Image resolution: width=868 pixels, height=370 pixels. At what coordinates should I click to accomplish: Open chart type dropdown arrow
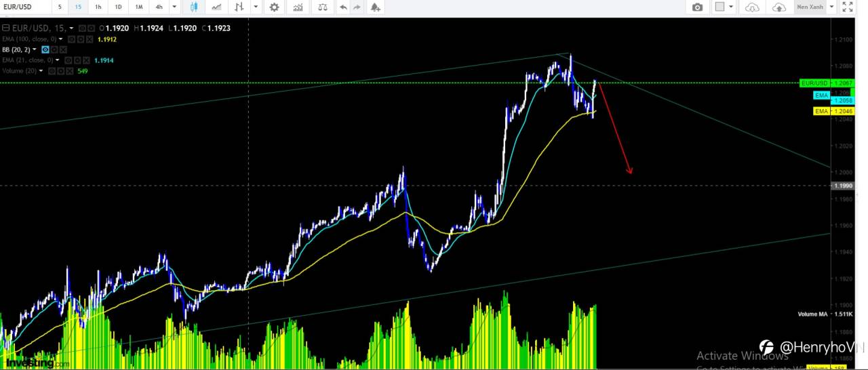pos(255,7)
